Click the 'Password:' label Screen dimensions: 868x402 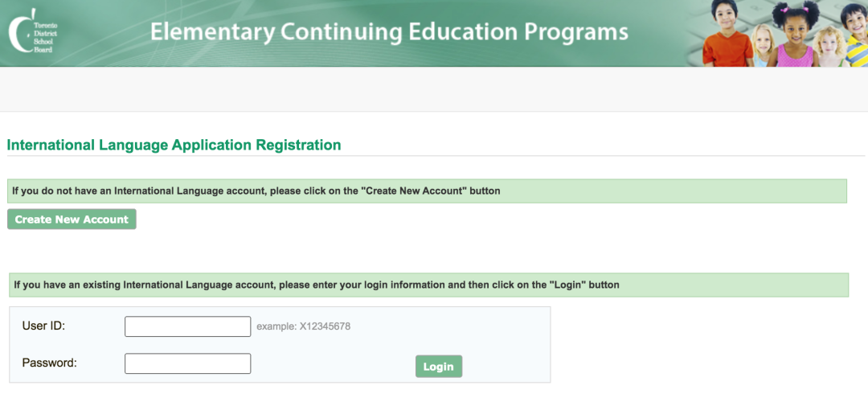[49, 363]
